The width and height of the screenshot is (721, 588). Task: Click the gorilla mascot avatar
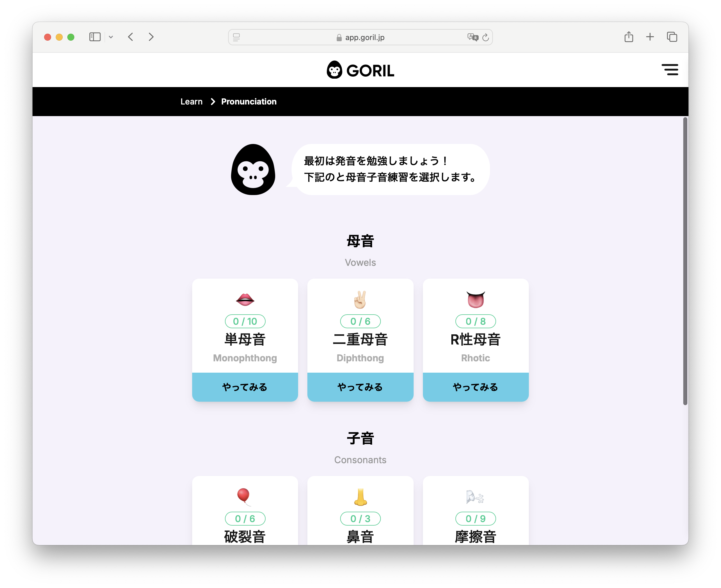pyautogui.click(x=253, y=169)
